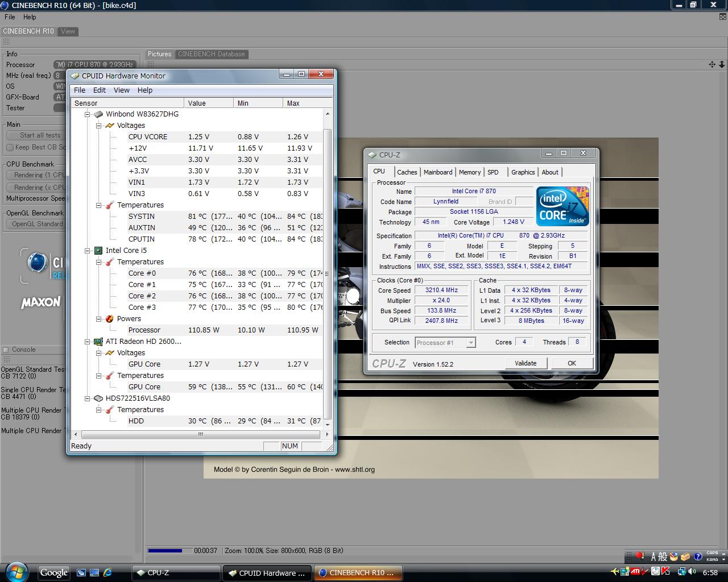Click the Winbond W83627DHG chip icon
The width and height of the screenshot is (728, 582).
pyautogui.click(x=98, y=114)
